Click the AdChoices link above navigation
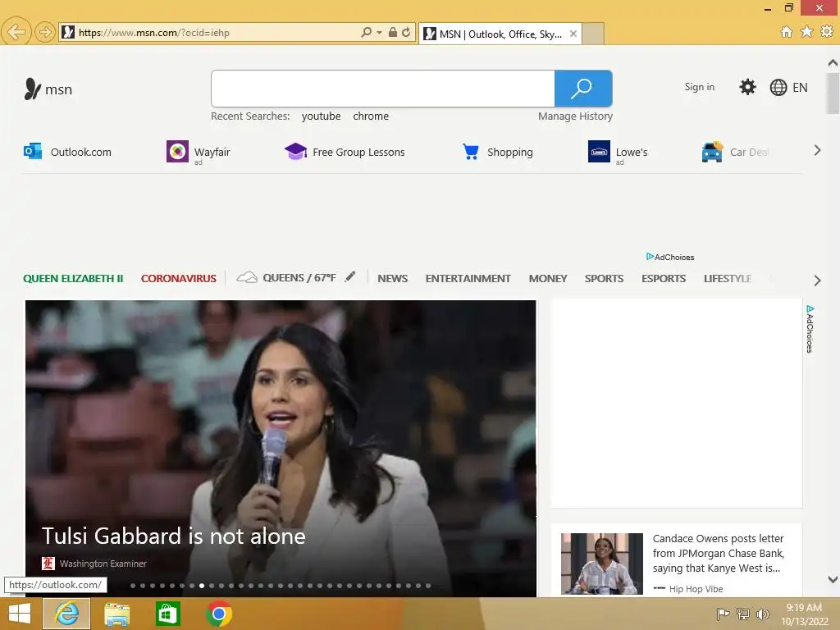Viewport: 840px width, 630px height. pos(670,257)
